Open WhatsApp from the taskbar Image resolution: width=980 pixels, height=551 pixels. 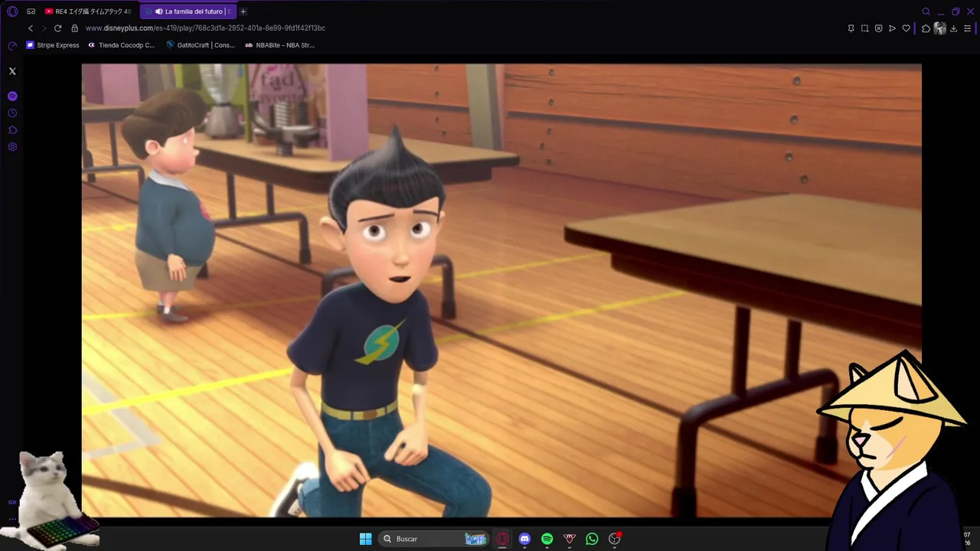592,539
